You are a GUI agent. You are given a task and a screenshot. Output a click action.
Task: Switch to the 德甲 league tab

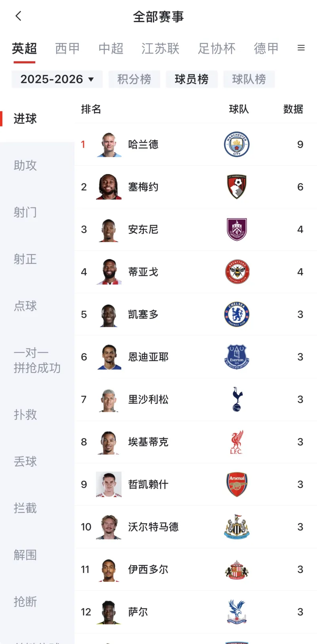(266, 48)
